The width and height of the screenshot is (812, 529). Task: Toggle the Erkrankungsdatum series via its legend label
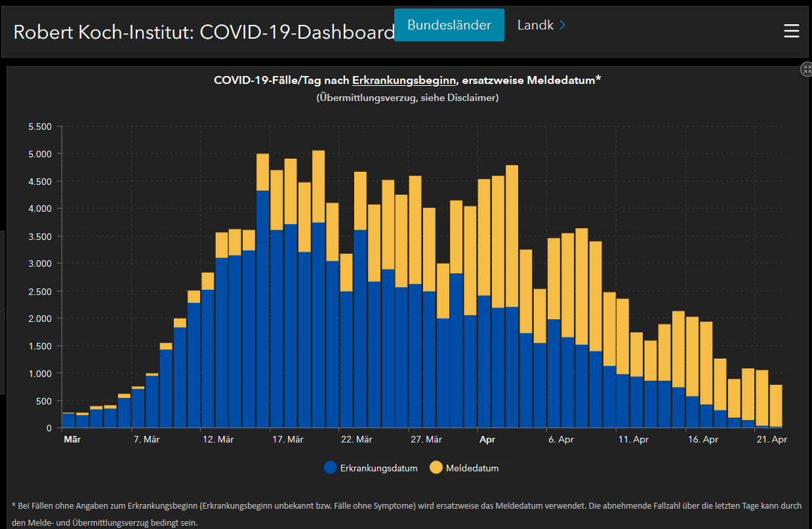(x=378, y=468)
